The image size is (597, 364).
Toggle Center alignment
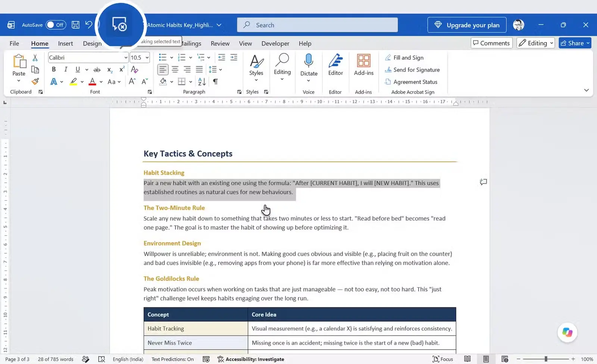pyautogui.click(x=175, y=69)
